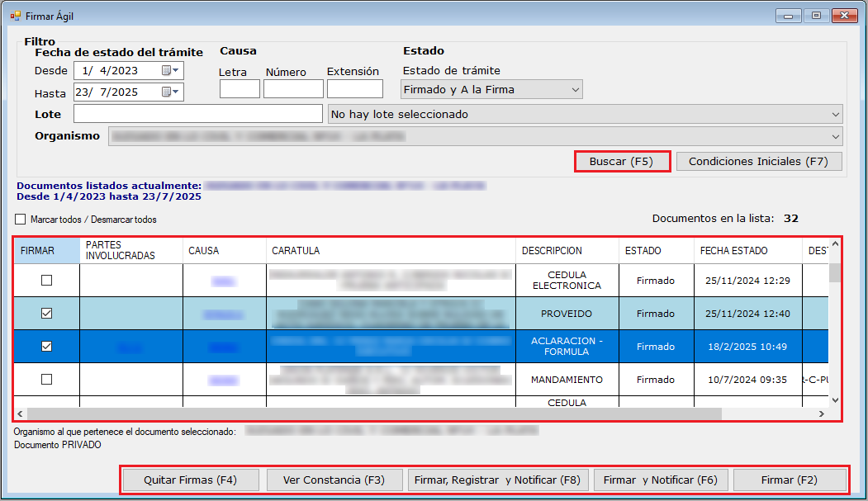Image resolution: width=868 pixels, height=501 pixels.
Task: Open the lote selection dropdown
Action: point(834,114)
